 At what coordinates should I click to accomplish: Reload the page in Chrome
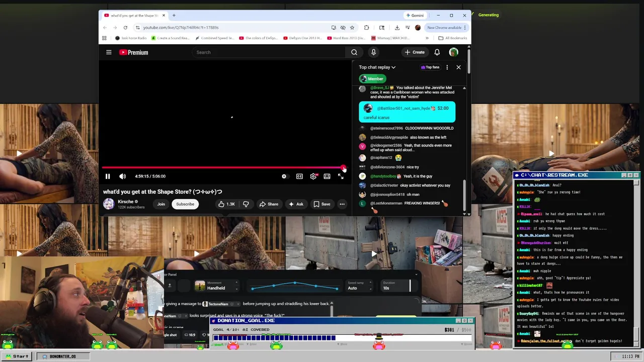coord(125,28)
